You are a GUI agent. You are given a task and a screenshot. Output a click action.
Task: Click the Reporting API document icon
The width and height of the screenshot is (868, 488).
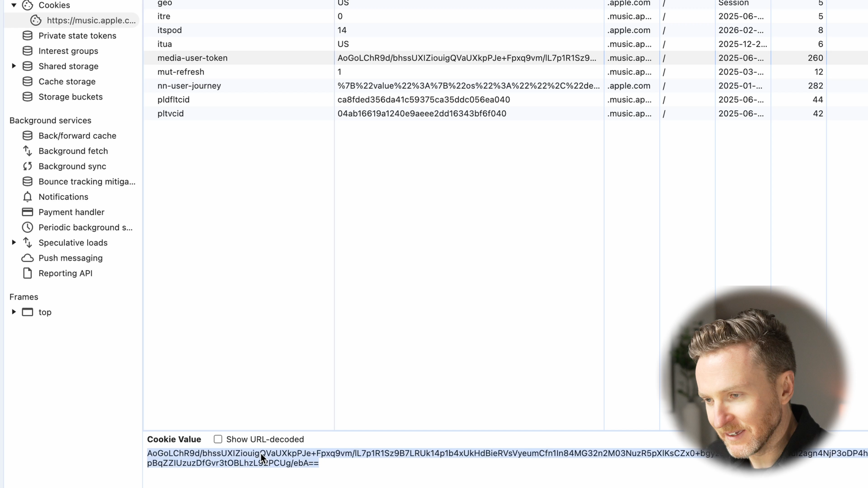coord(27,273)
